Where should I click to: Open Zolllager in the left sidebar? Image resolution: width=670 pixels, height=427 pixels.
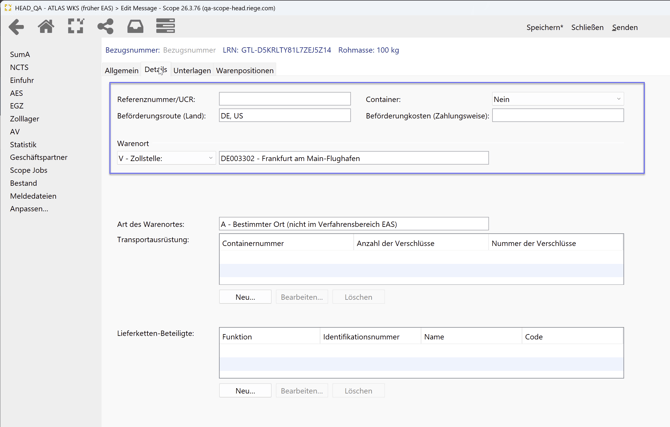tap(25, 119)
